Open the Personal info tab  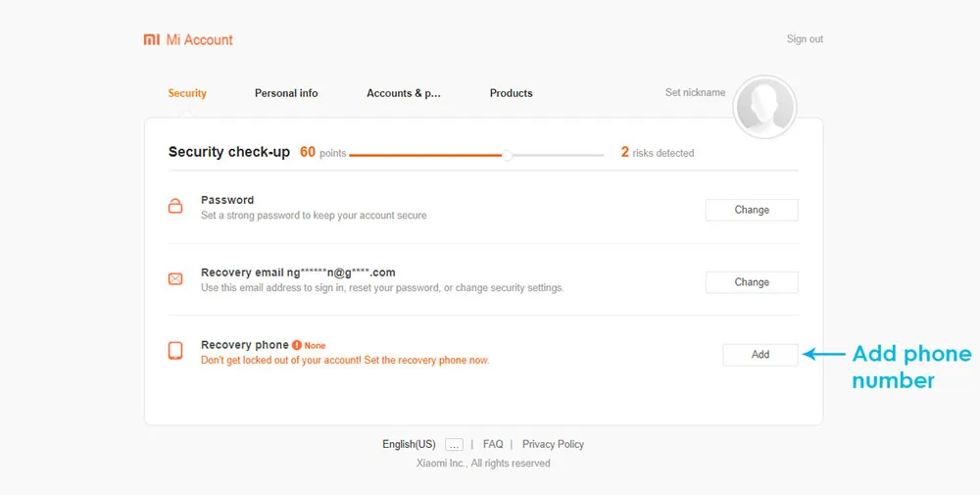click(286, 93)
